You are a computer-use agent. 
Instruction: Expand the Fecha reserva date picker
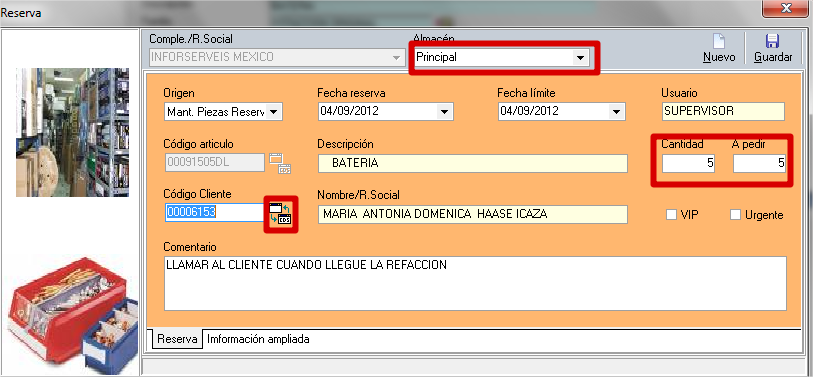[444, 111]
